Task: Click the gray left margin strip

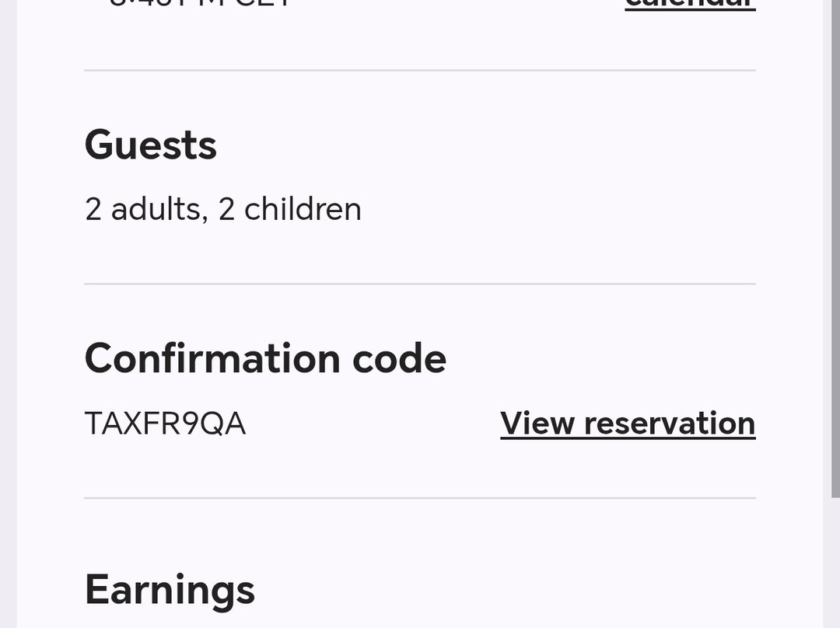Action: pos(8,311)
